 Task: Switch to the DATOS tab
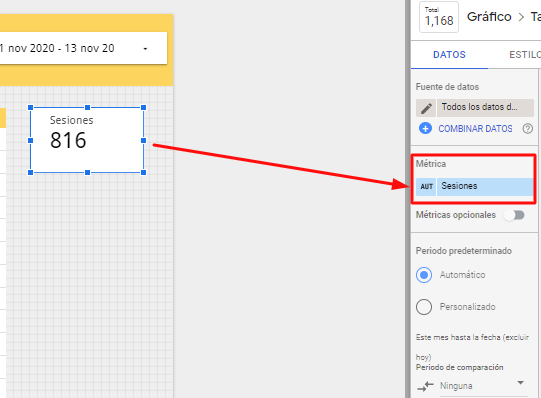[449, 55]
